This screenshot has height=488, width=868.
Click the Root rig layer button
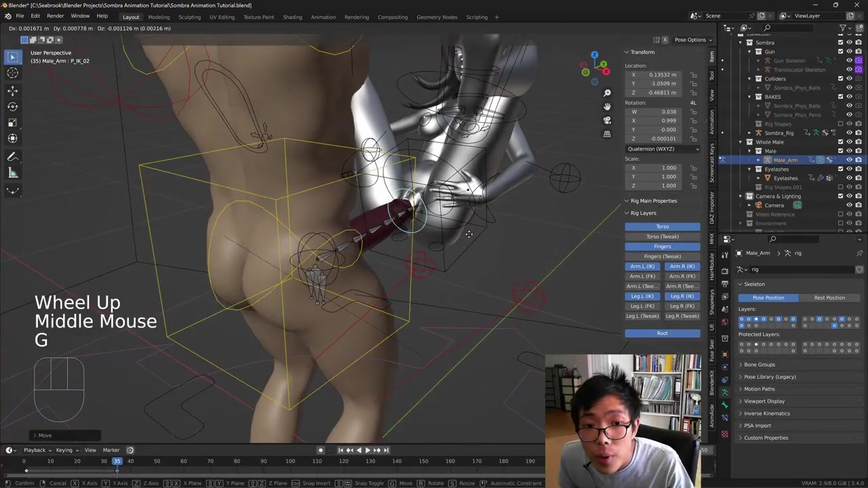point(663,333)
